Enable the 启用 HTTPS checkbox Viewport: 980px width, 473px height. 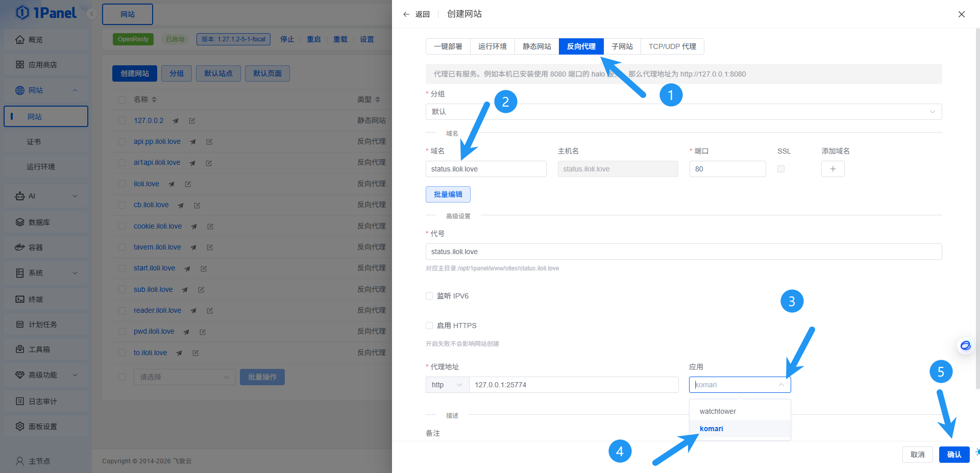click(429, 326)
